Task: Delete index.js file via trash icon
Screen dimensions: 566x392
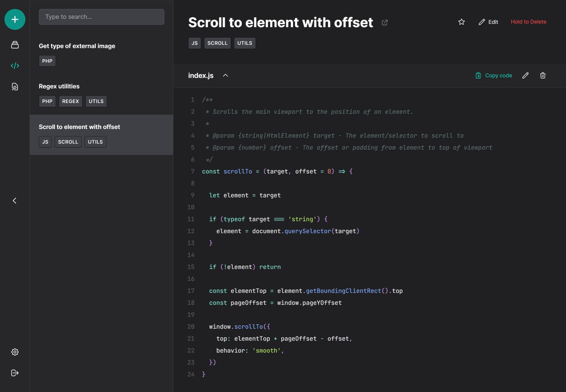Action: (x=543, y=76)
